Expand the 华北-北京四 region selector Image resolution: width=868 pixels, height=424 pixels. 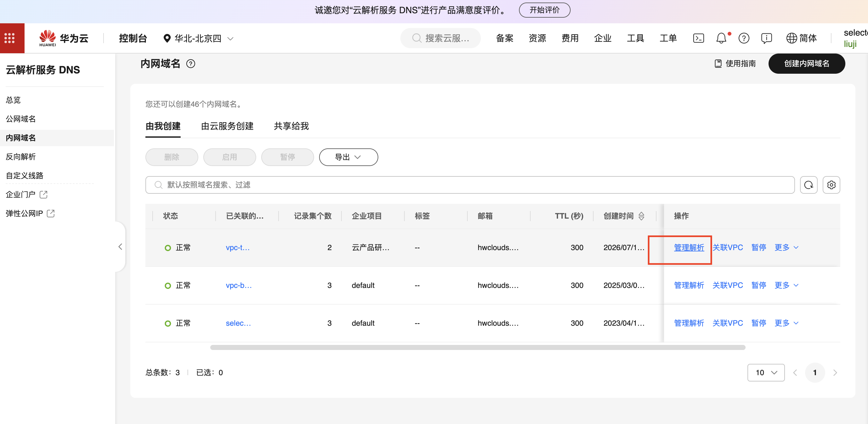click(x=198, y=38)
